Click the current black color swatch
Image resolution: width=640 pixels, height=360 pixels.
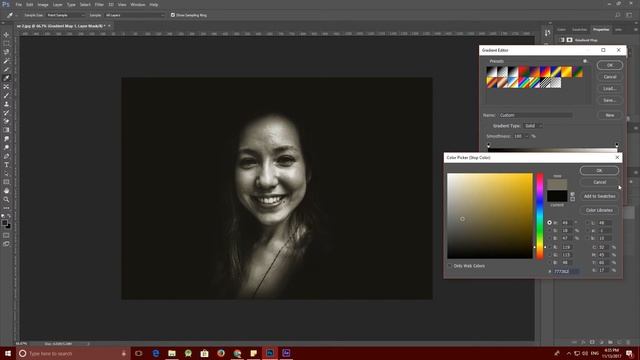click(x=557, y=196)
